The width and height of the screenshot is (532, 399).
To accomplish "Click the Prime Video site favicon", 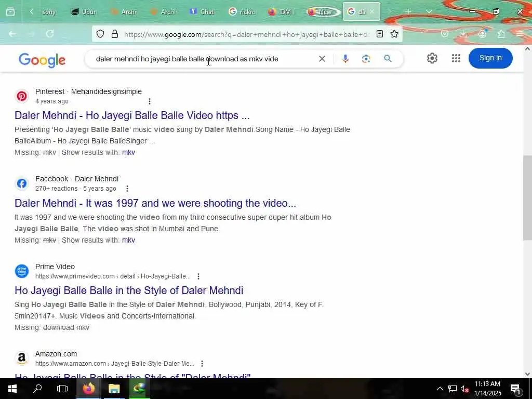I will 22,271.
